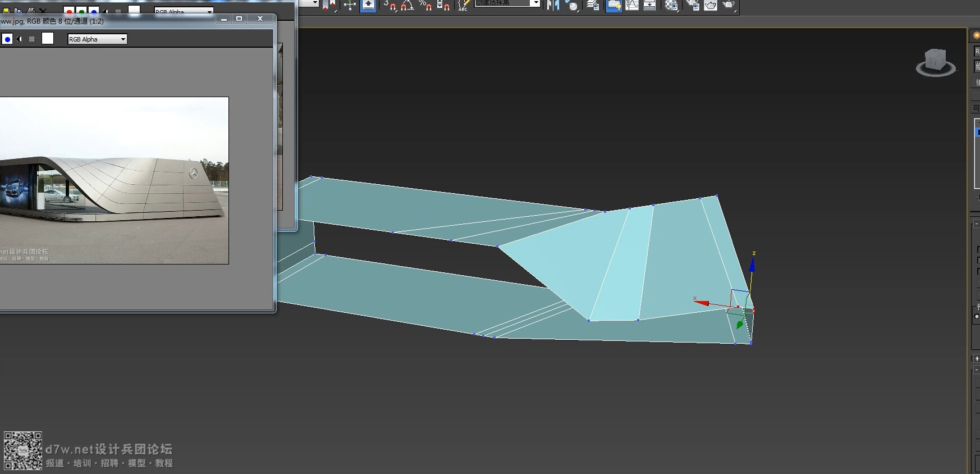Screen dimensions: 980x474
Task: Toggle alpha display in front image window
Action: tap(20, 39)
